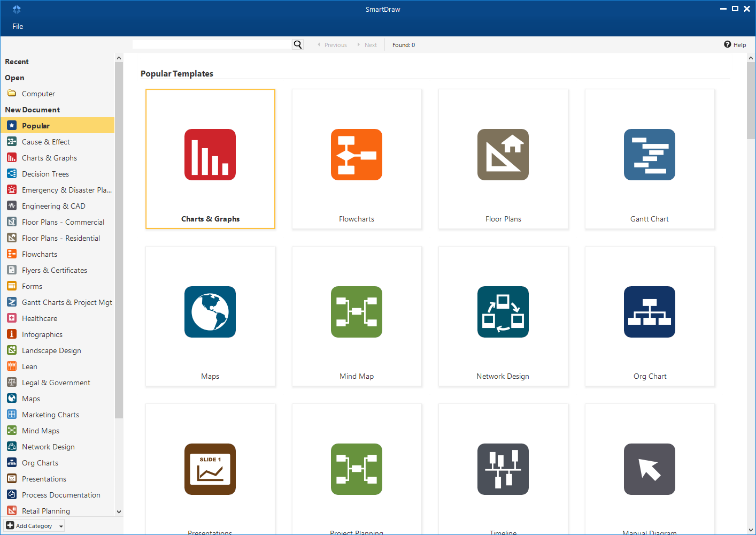The image size is (756, 535).
Task: Click the Help button
Action: (735, 44)
